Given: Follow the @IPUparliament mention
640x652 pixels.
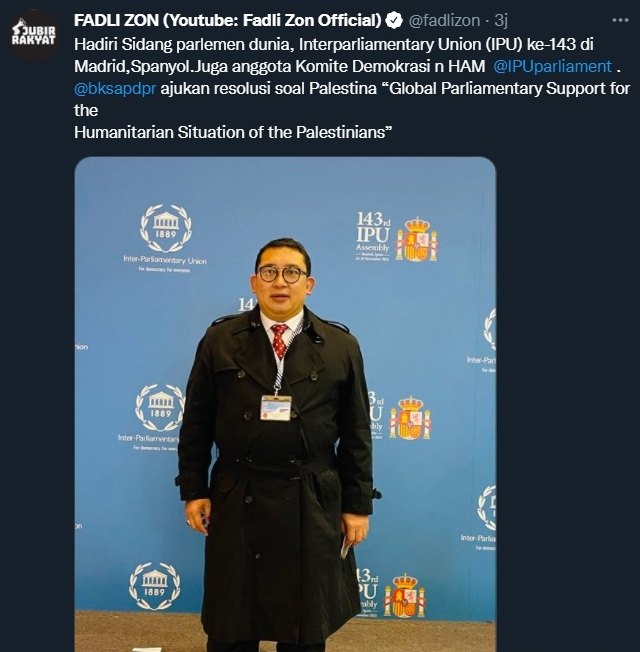Looking at the screenshot, I should coord(552,67).
